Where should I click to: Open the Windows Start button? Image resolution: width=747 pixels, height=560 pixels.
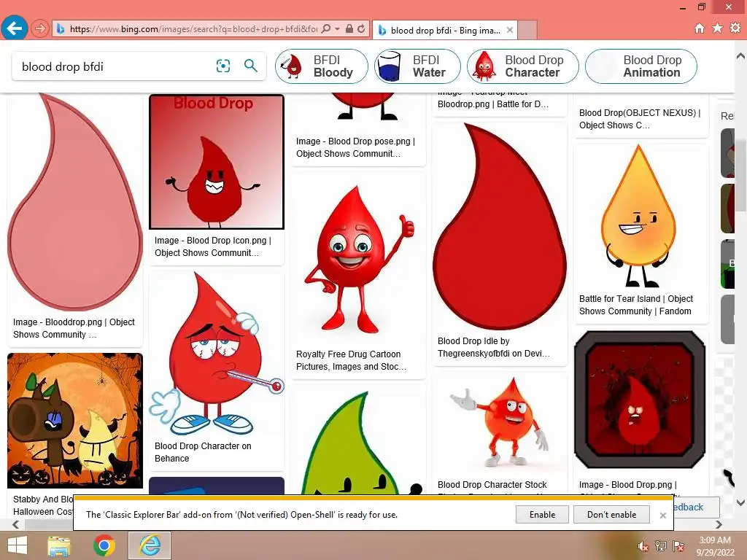pos(18,545)
